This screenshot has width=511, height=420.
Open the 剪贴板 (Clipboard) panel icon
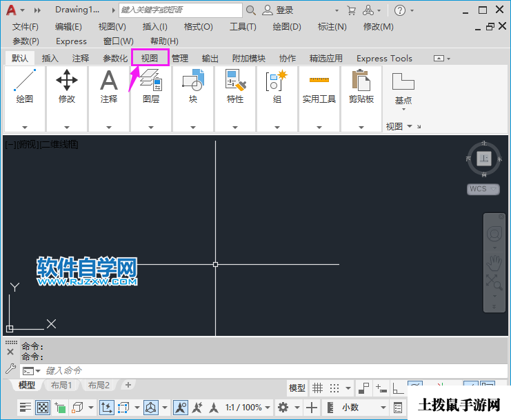click(x=361, y=80)
